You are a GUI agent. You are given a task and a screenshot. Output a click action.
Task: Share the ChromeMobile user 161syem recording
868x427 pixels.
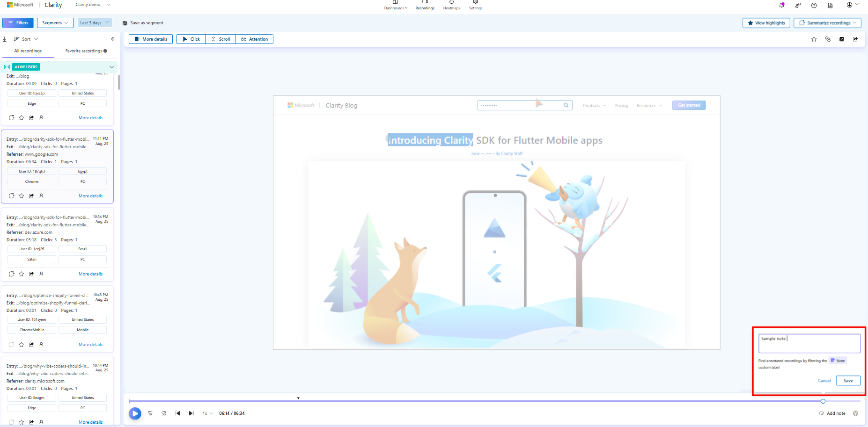click(x=31, y=345)
